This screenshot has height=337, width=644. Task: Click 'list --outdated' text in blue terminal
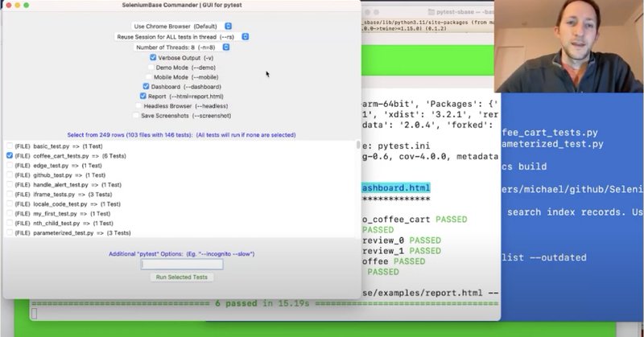point(544,257)
